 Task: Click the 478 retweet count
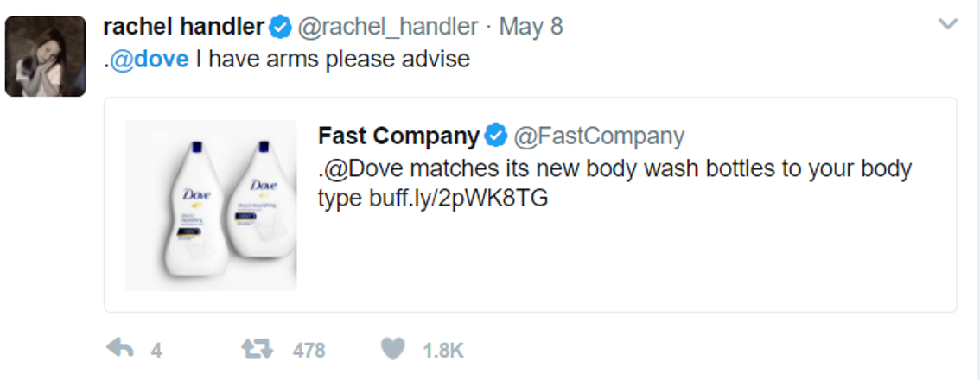tap(309, 350)
